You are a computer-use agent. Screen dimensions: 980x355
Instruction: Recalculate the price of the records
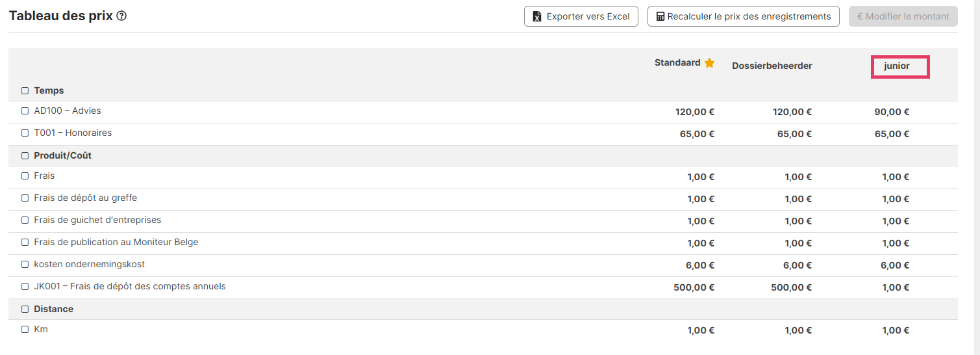744,16
